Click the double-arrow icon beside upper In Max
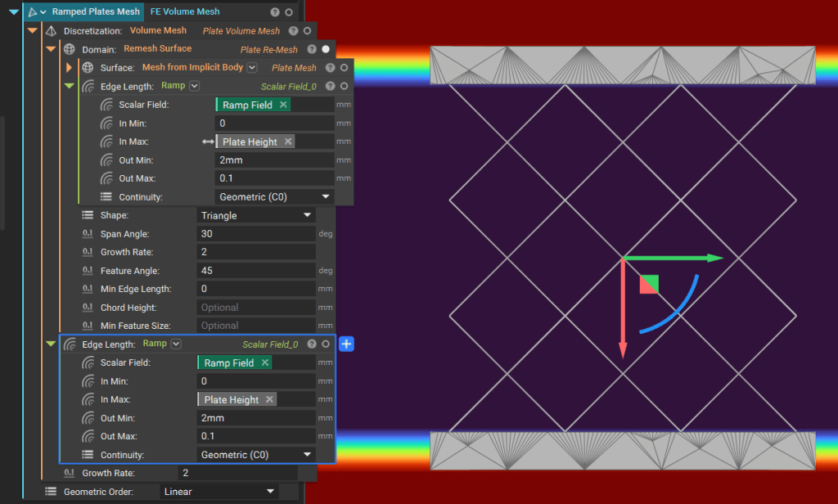Image resolution: width=838 pixels, height=504 pixels. [x=208, y=142]
